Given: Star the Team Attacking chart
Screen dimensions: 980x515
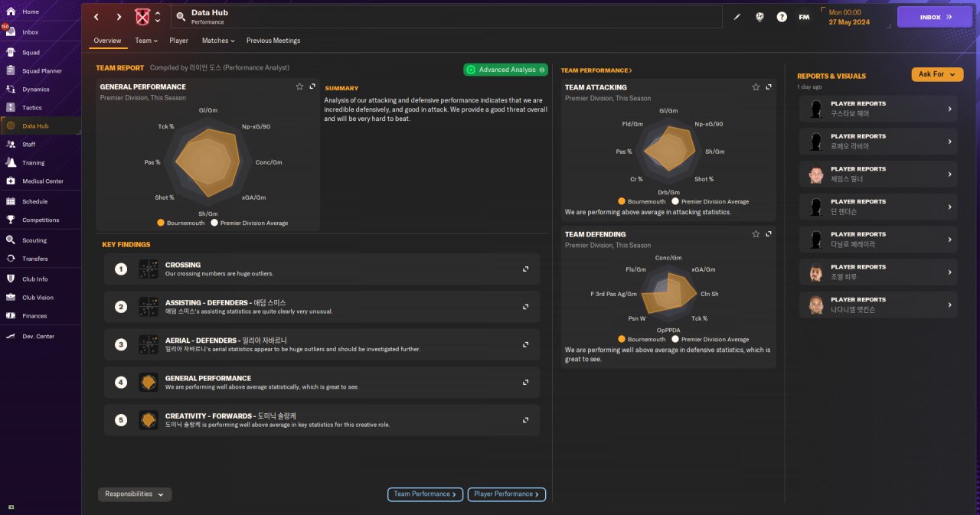Looking at the screenshot, I should [x=756, y=87].
